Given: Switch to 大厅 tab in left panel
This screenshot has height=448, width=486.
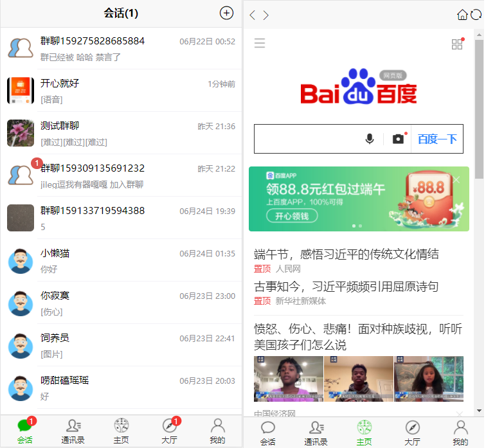Looking at the screenshot, I should click(x=170, y=431).
